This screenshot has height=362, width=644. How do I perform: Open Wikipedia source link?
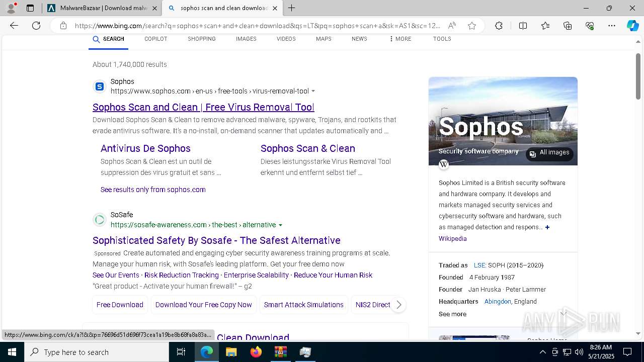coord(452,239)
